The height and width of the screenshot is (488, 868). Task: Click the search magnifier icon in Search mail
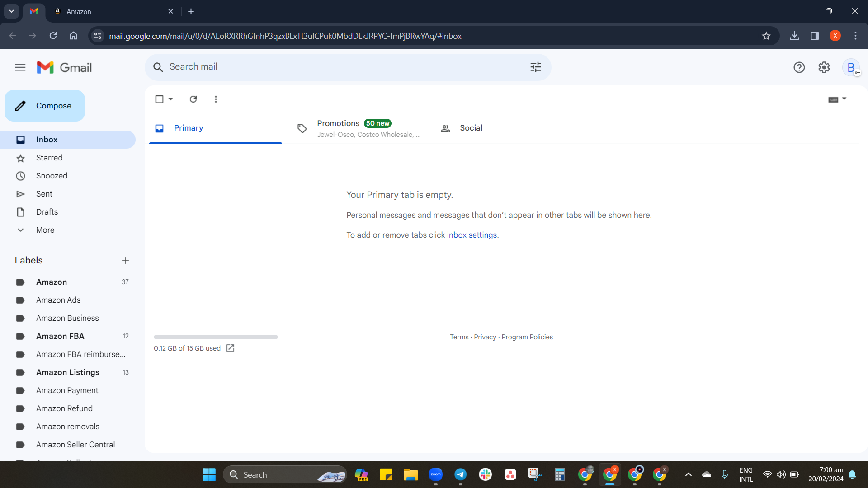point(158,67)
